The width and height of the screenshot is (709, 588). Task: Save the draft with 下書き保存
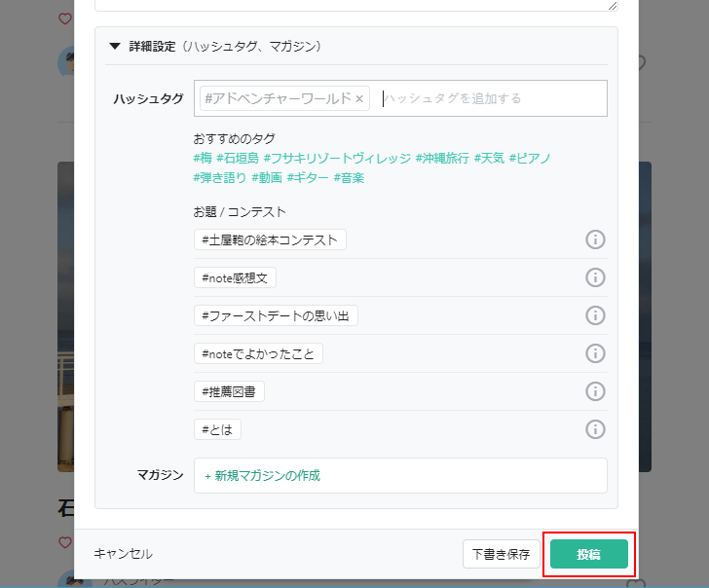(x=501, y=554)
